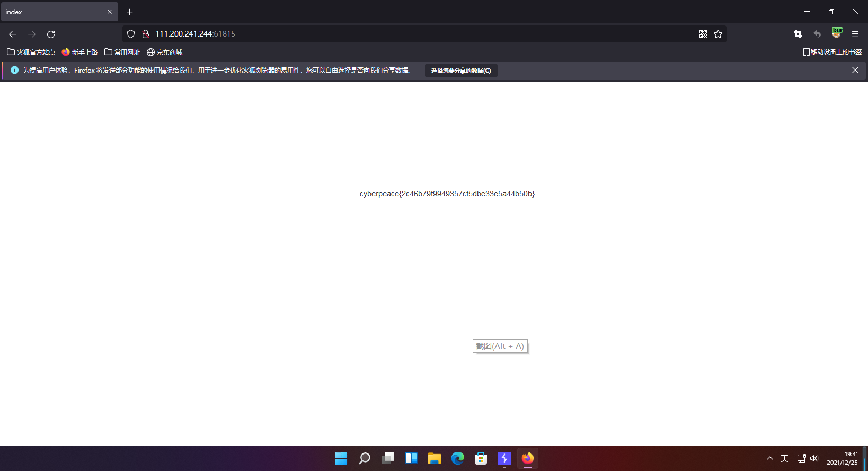The width and height of the screenshot is (868, 471).
Task: Open the QR code icon in the address bar
Action: point(703,34)
